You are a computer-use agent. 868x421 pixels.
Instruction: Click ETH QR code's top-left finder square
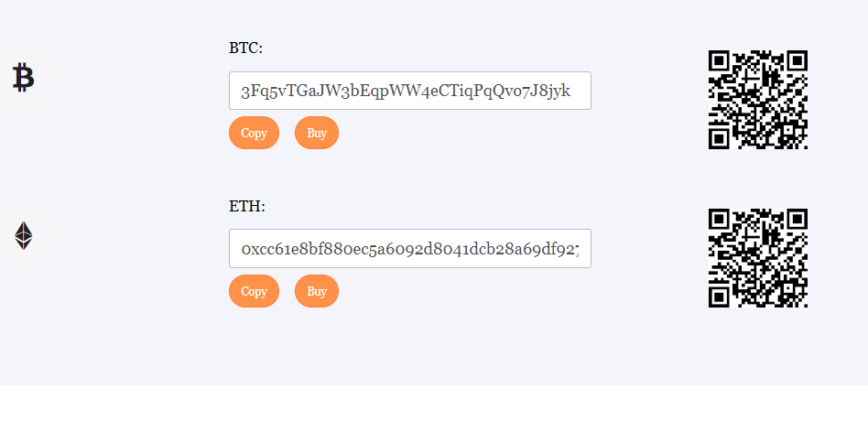(719, 219)
